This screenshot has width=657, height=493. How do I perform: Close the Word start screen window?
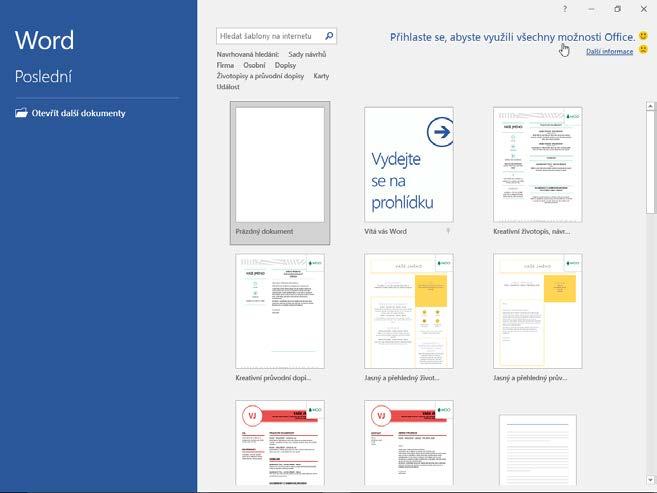pyautogui.click(x=644, y=9)
